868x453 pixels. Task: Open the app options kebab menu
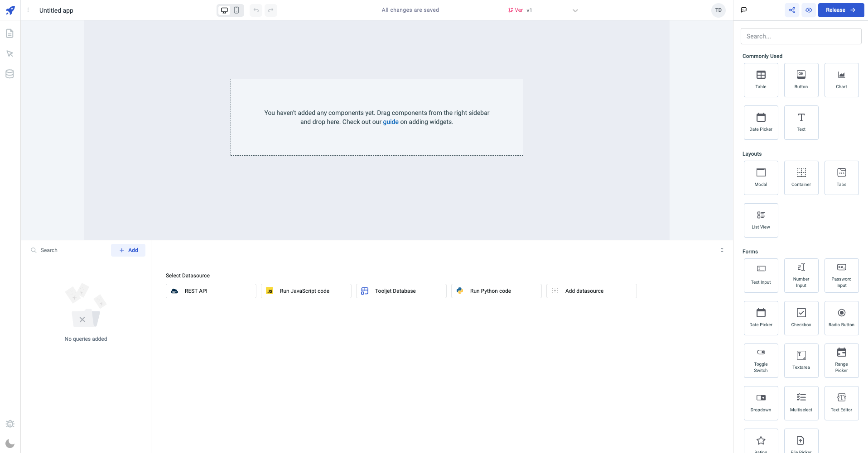coord(28,10)
